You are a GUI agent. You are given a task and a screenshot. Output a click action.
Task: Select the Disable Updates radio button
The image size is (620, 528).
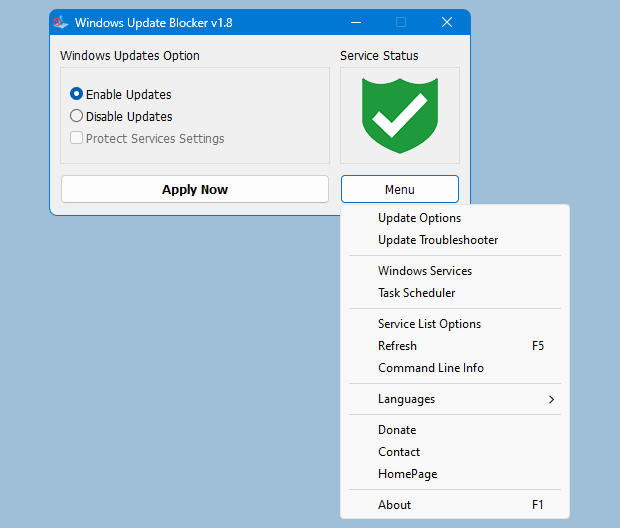[x=77, y=117]
